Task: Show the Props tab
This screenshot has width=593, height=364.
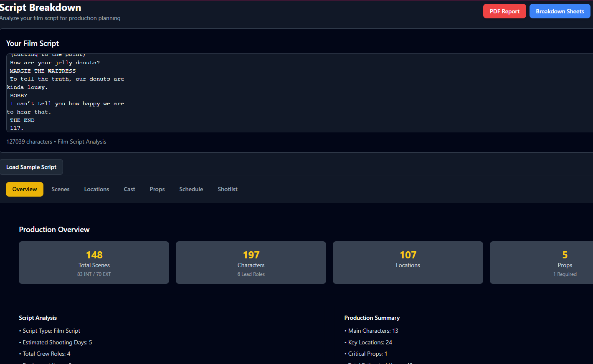Action: (157, 189)
